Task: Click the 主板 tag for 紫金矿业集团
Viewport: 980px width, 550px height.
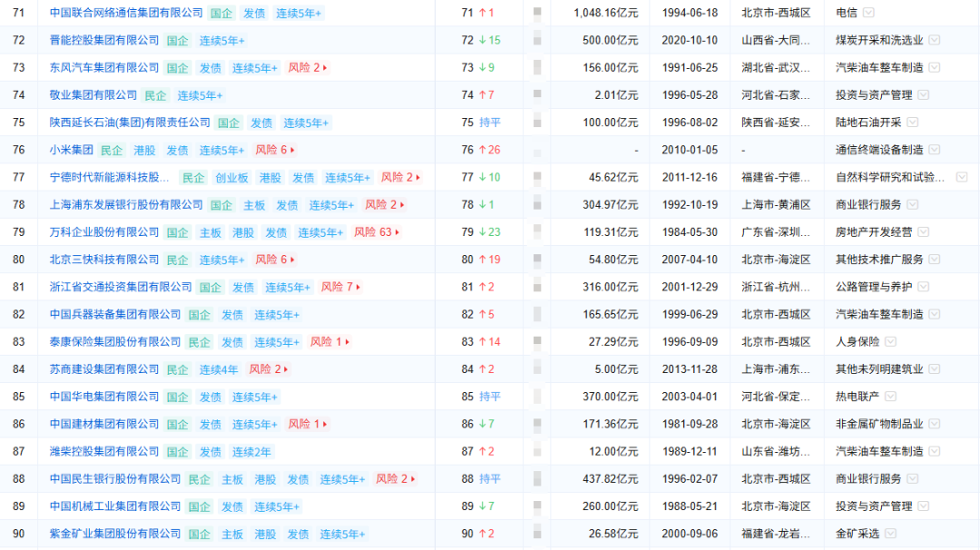Action: pyautogui.click(x=232, y=535)
